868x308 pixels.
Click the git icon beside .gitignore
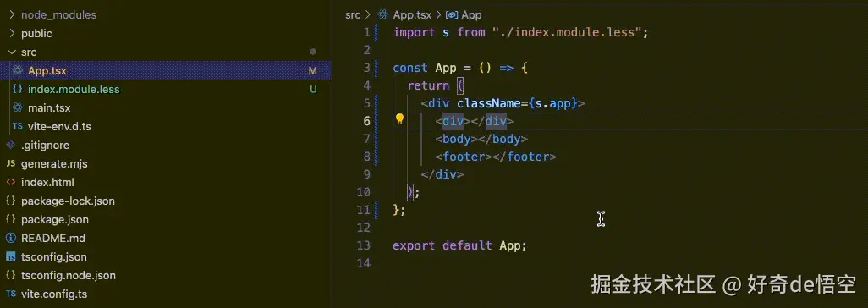click(x=10, y=146)
